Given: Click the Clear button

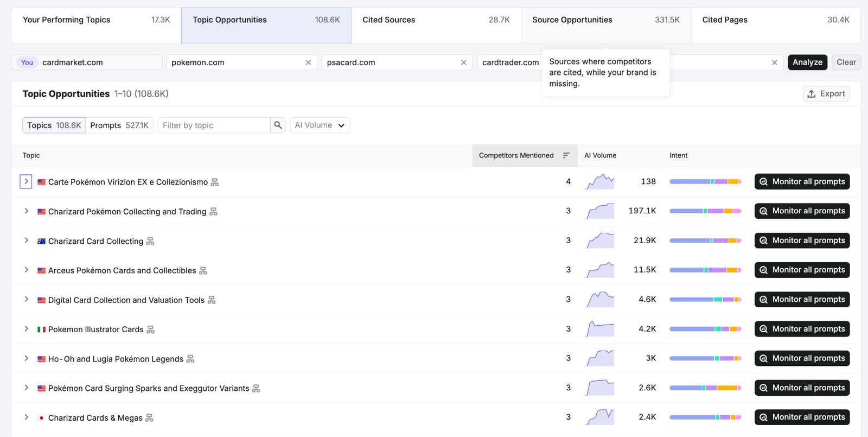Looking at the screenshot, I should [x=846, y=62].
